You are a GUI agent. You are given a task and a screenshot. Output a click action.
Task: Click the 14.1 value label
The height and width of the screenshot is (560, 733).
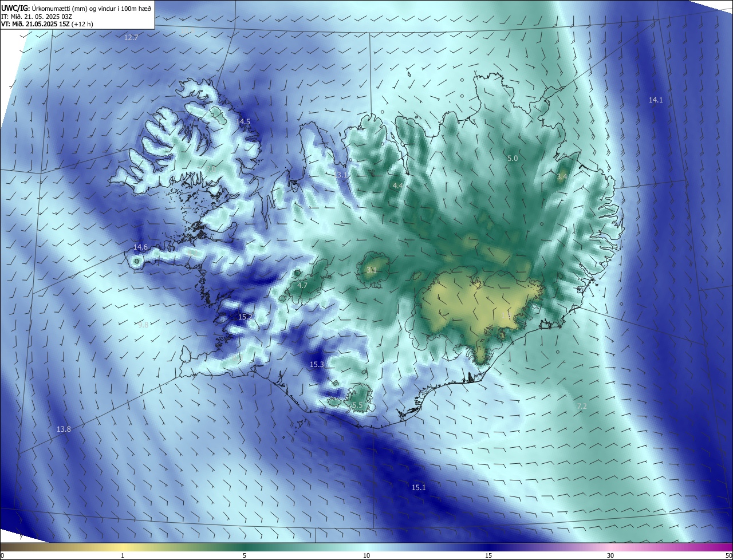coord(656,100)
